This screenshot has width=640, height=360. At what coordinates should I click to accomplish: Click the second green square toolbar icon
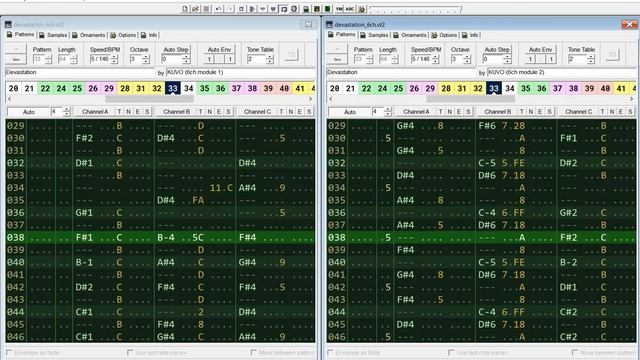pos(327,9)
